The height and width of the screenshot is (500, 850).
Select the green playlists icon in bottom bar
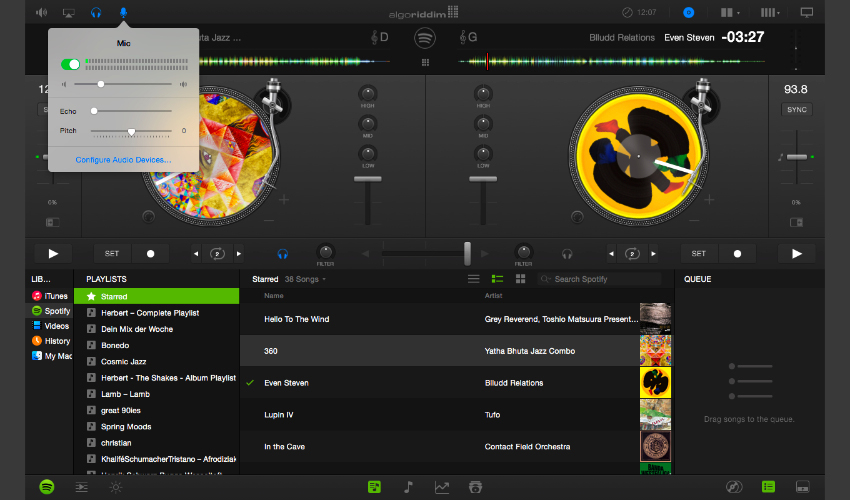374,487
